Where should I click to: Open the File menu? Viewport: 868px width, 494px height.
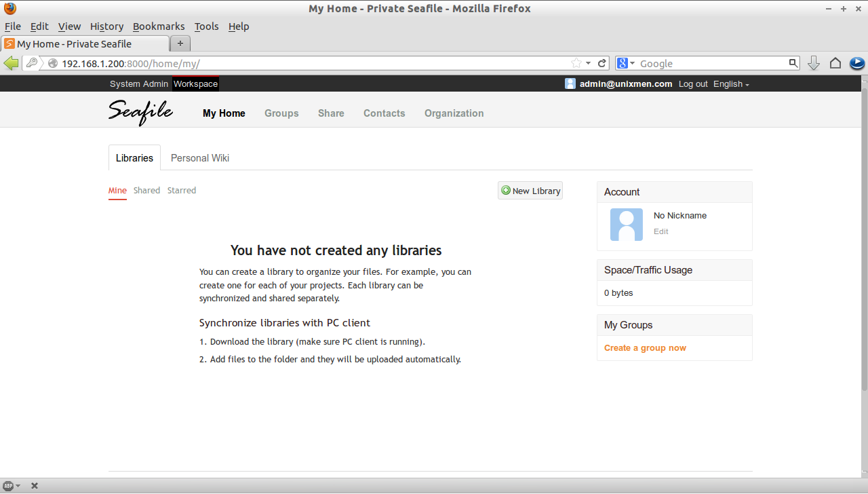[13, 26]
